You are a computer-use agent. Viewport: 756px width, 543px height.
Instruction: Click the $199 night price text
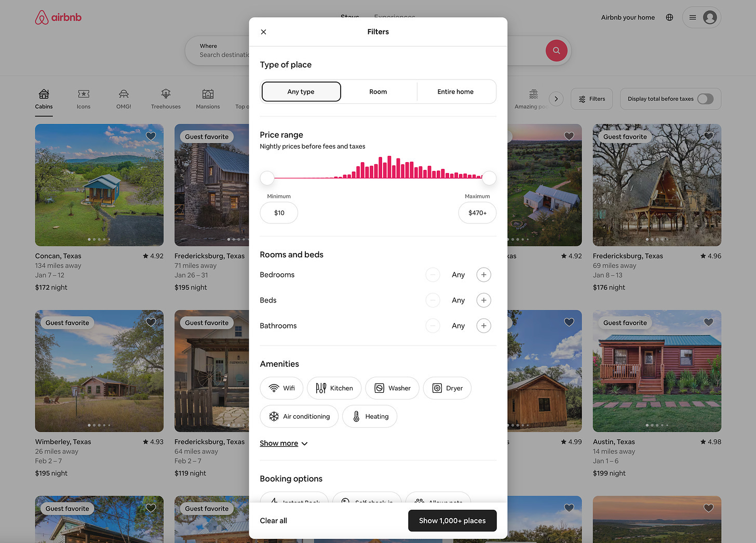point(609,473)
